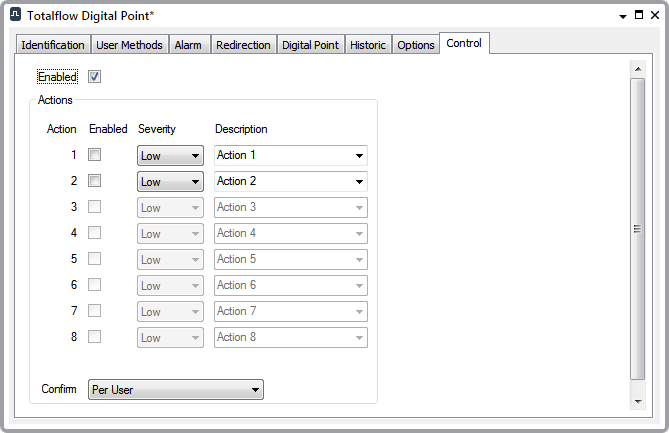Switch to the Identification tab
669x433 pixels.
tap(53, 45)
